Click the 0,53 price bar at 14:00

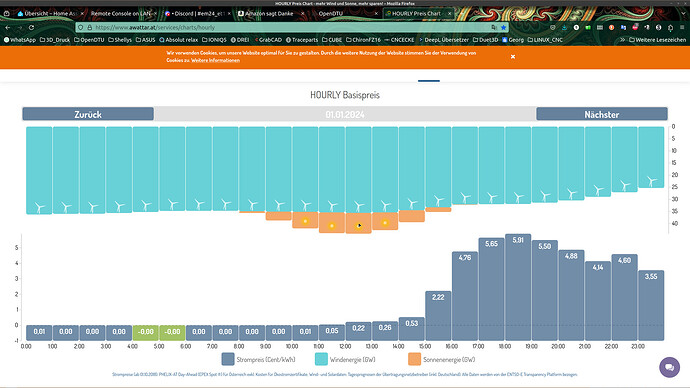pos(411,329)
